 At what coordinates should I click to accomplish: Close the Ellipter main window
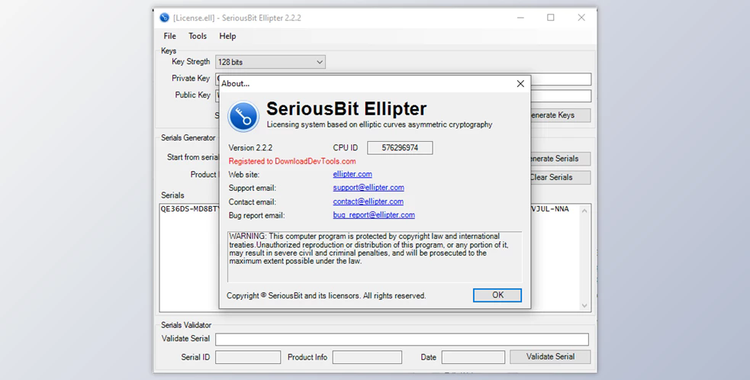point(581,18)
